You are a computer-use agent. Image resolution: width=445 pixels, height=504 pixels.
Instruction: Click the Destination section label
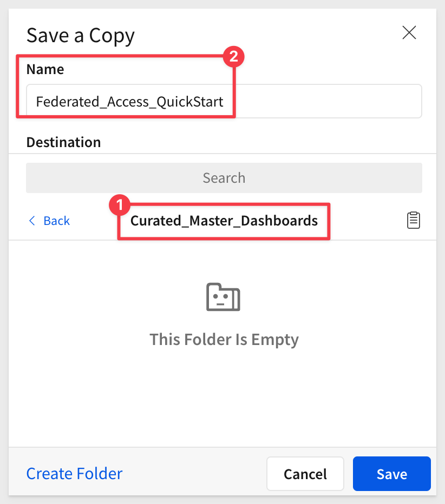tap(63, 142)
